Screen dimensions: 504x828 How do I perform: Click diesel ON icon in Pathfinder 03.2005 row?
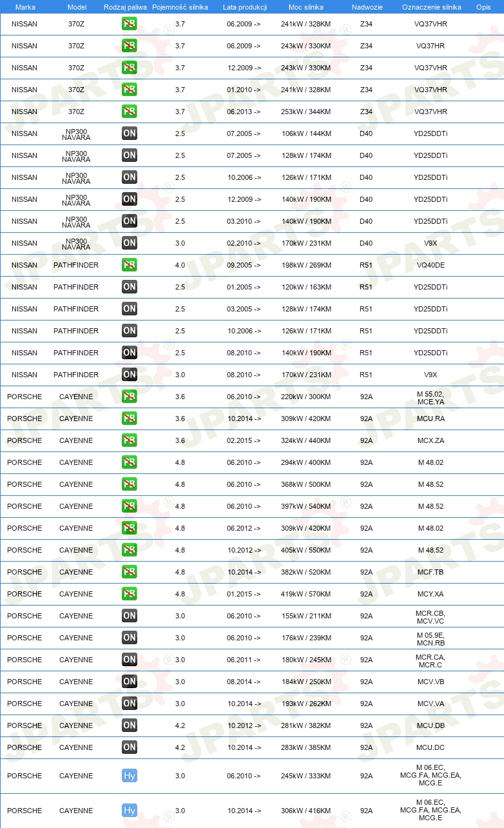pyautogui.click(x=130, y=309)
